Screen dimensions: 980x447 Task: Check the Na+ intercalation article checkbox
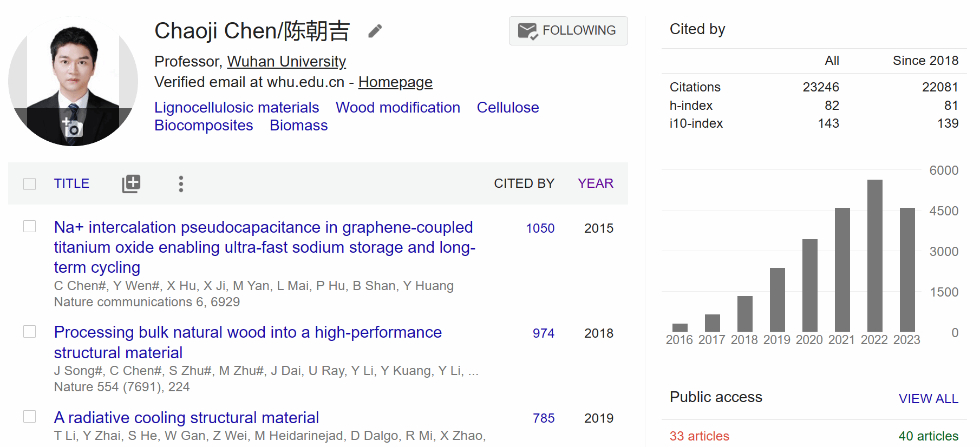[30, 226]
